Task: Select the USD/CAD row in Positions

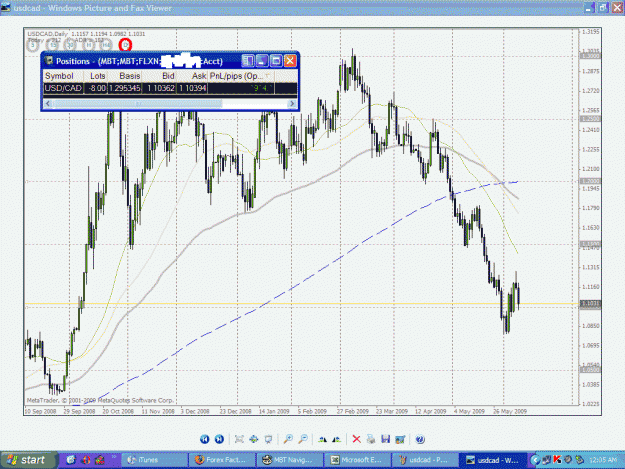Action: click(x=170, y=88)
